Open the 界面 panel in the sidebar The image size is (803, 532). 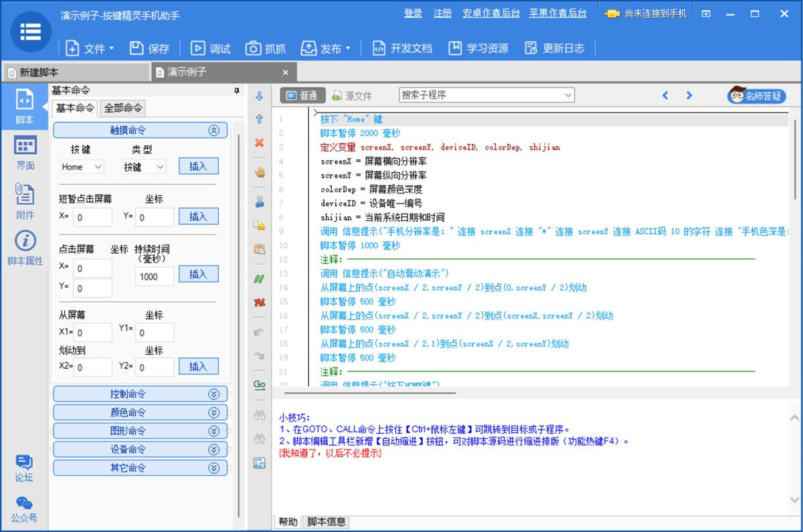pyautogui.click(x=25, y=153)
